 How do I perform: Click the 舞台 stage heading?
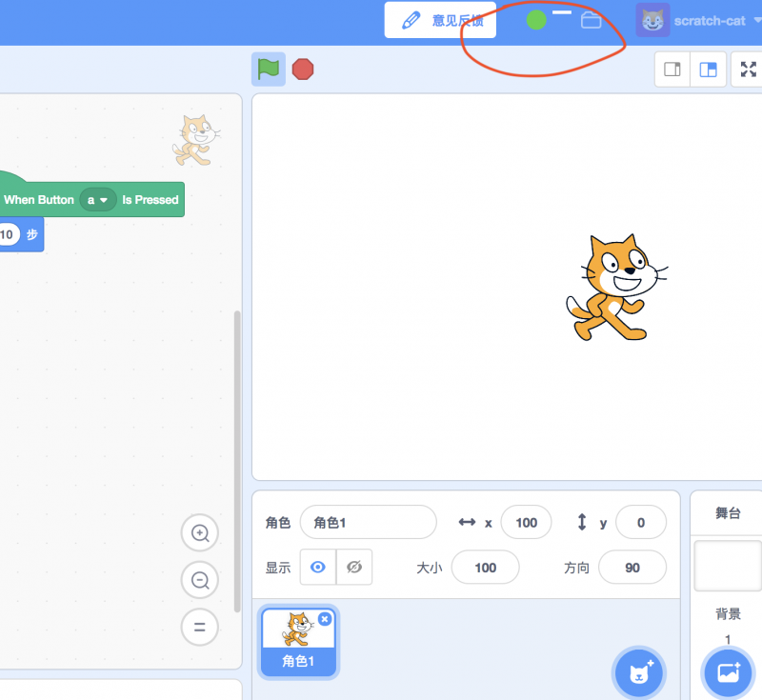click(x=728, y=513)
